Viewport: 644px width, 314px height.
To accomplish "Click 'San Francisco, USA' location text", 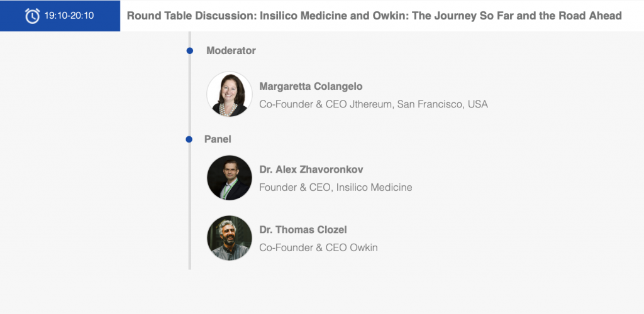I will click(442, 104).
